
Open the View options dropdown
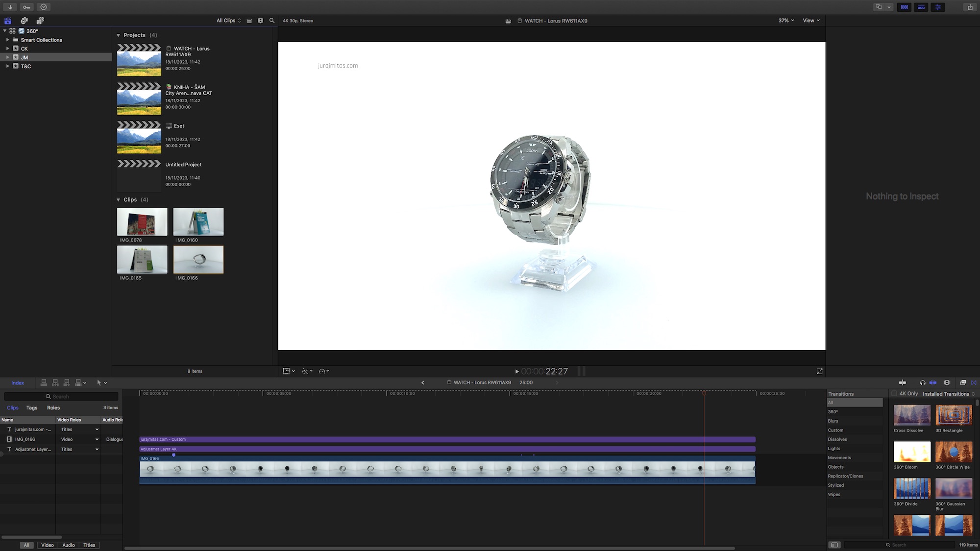click(811, 21)
